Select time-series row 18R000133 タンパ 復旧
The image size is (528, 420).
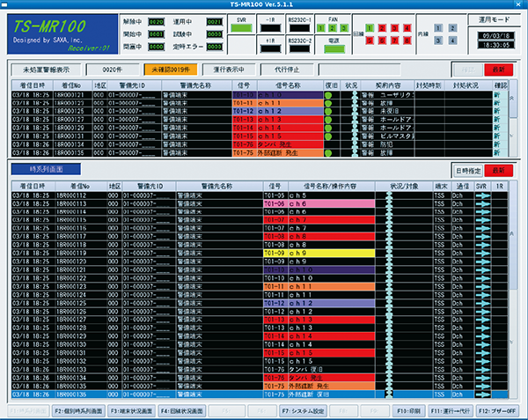[260, 370]
